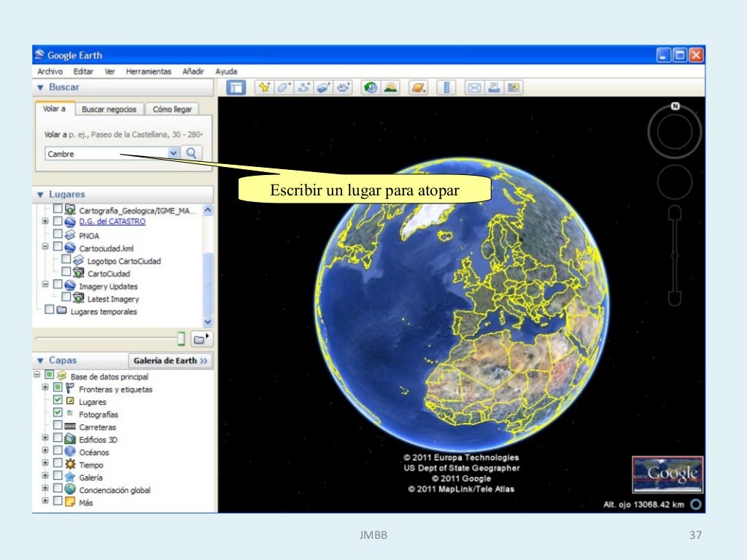Click the Océanos globe layer icon
This screenshot has width=747, height=560.
coord(70,451)
